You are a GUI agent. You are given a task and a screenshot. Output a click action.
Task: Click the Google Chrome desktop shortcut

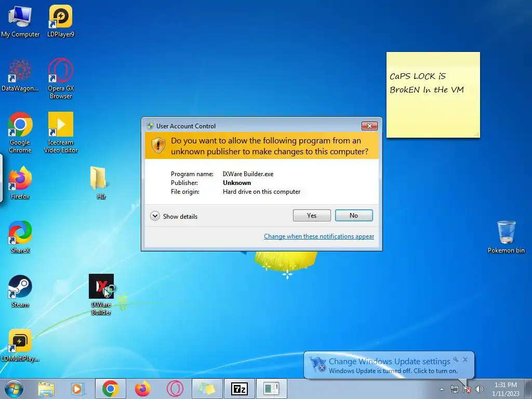[x=20, y=132]
